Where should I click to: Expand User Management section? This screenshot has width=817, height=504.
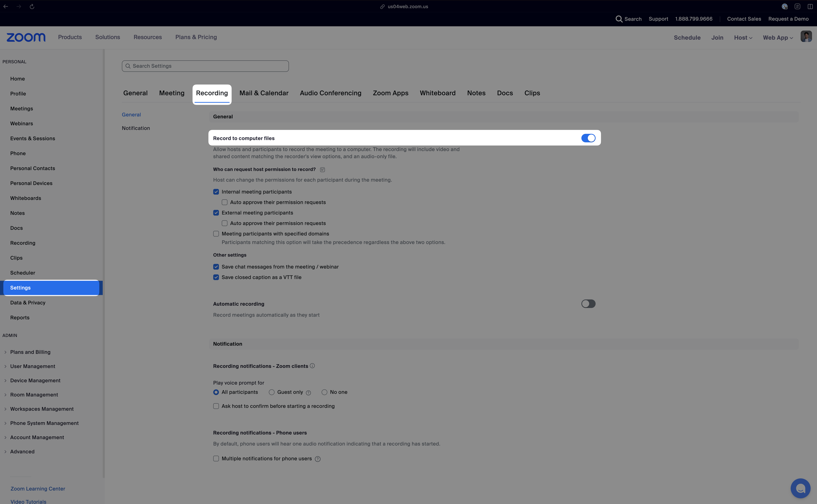5,367
